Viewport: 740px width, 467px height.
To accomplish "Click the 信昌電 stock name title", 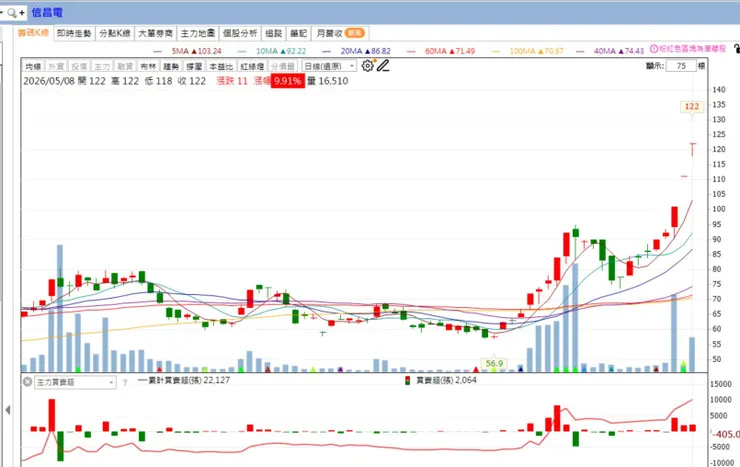I will click(x=47, y=12).
